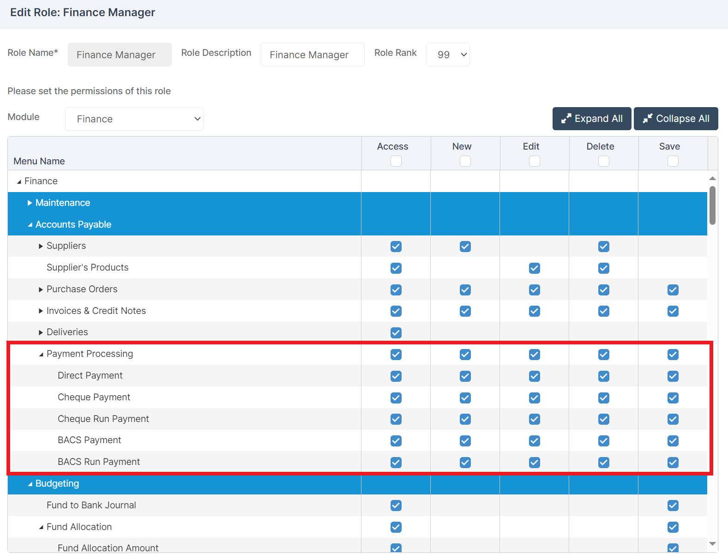Open the Module dropdown
728x560 pixels.
pyautogui.click(x=134, y=119)
